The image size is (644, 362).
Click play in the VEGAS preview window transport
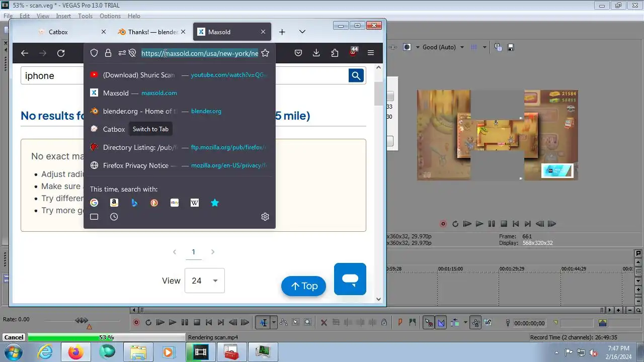pyautogui.click(x=479, y=224)
